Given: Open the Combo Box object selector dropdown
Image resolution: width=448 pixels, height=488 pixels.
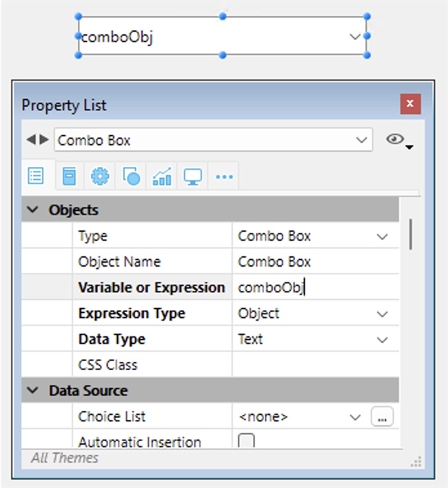Looking at the screenshot, I should pyautogui.click(x=361, y=140).
